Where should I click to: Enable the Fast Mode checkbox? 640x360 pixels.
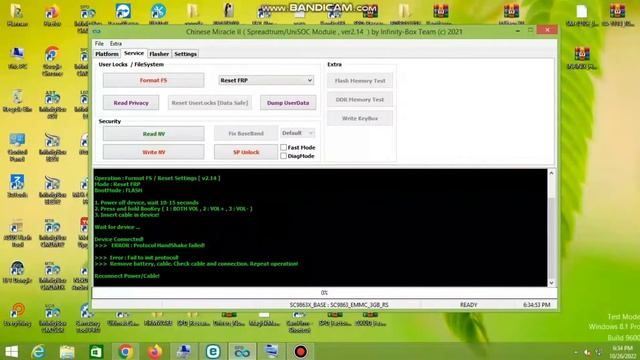tap(284, 147)
